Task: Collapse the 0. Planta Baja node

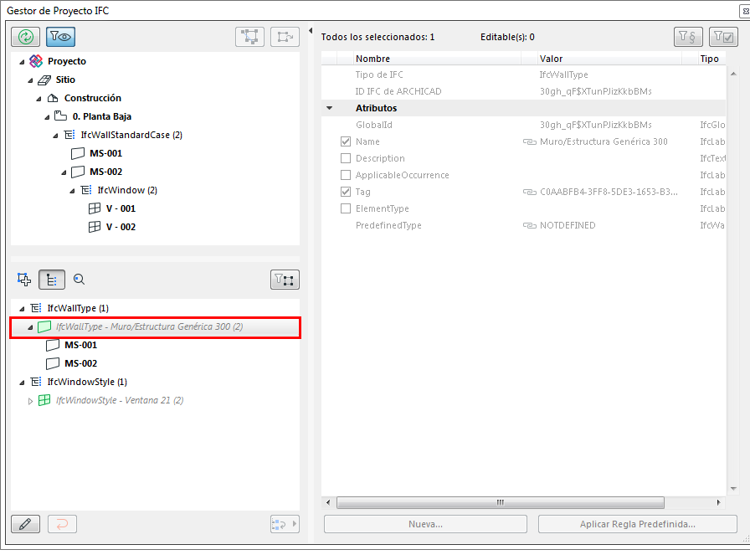Action: pyautogui.click(x=47, y=117)
